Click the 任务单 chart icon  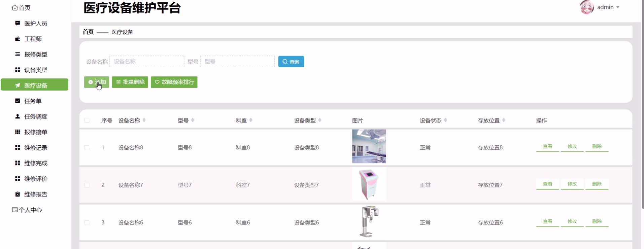(x=18, y=101)
